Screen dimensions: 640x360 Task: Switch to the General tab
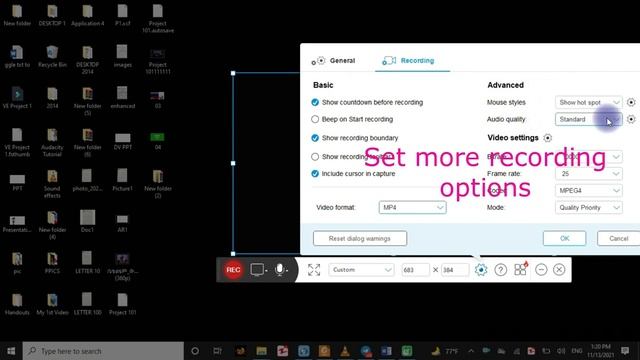(333, 60)
